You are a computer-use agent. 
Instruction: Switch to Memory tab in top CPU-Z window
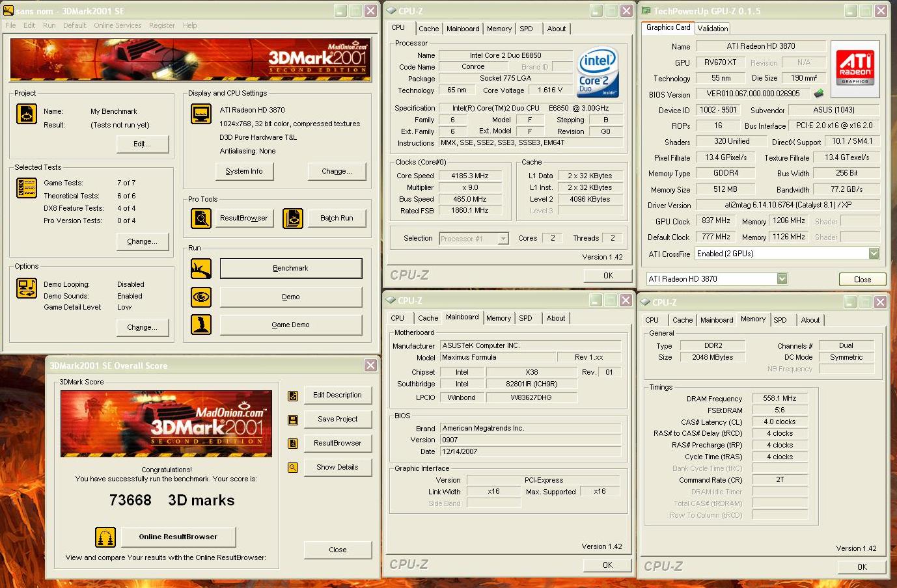click(x=499, y=29)
